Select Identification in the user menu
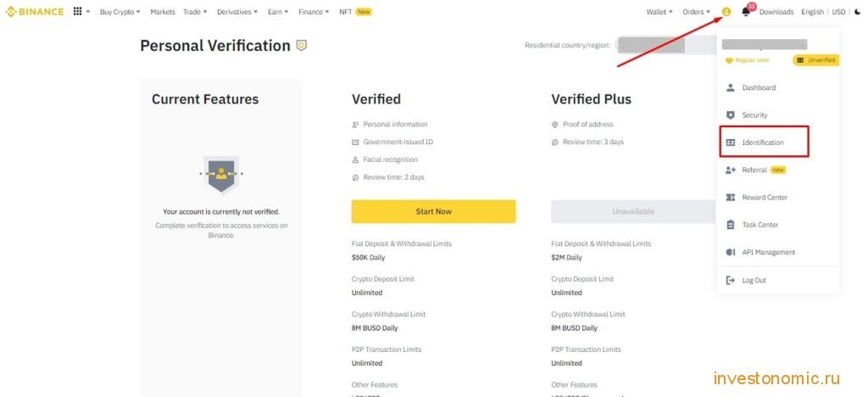The image size is (868, 397). click(x=764, y=143)
